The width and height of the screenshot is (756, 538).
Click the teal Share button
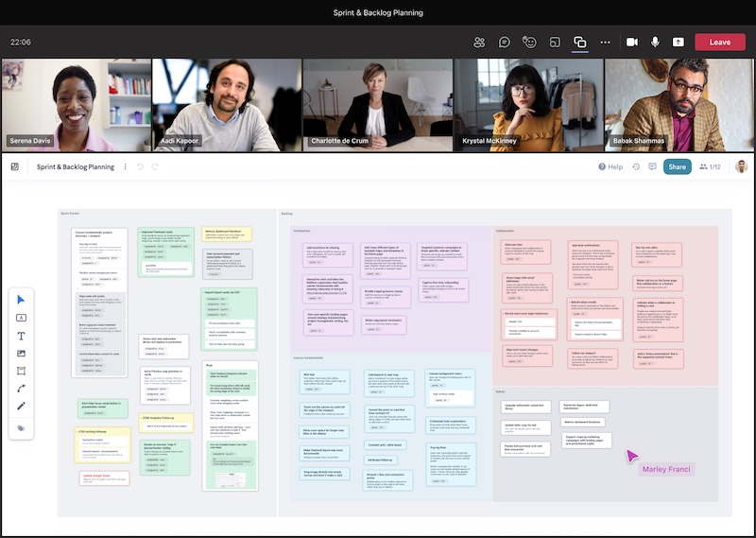(677, 167)
